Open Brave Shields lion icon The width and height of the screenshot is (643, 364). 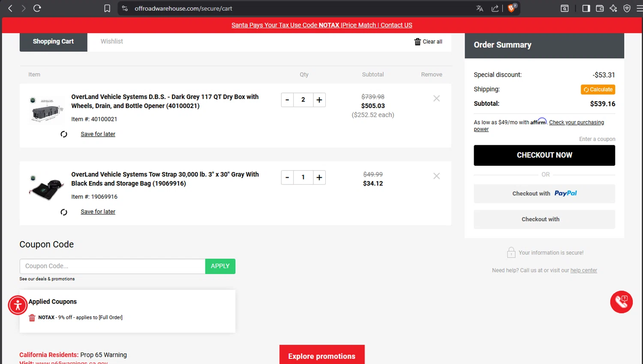click(x=511, y=8)
